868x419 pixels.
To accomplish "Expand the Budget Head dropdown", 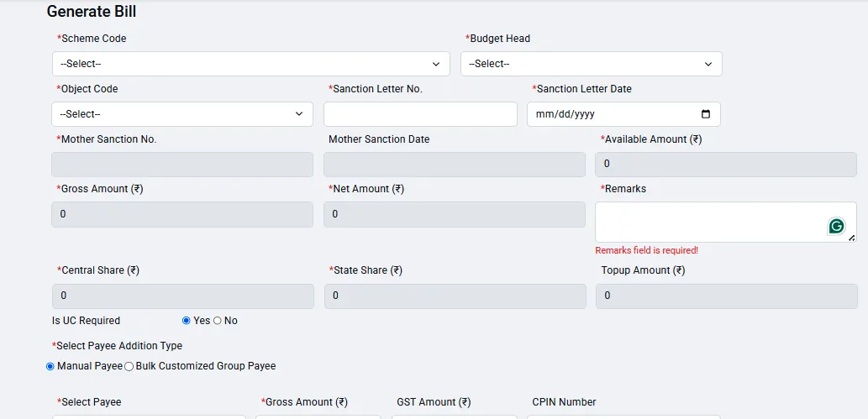I will point(591,64).
